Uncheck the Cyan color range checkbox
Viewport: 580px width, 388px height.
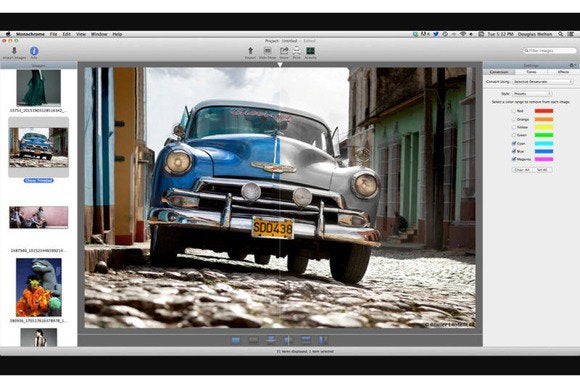513,143
